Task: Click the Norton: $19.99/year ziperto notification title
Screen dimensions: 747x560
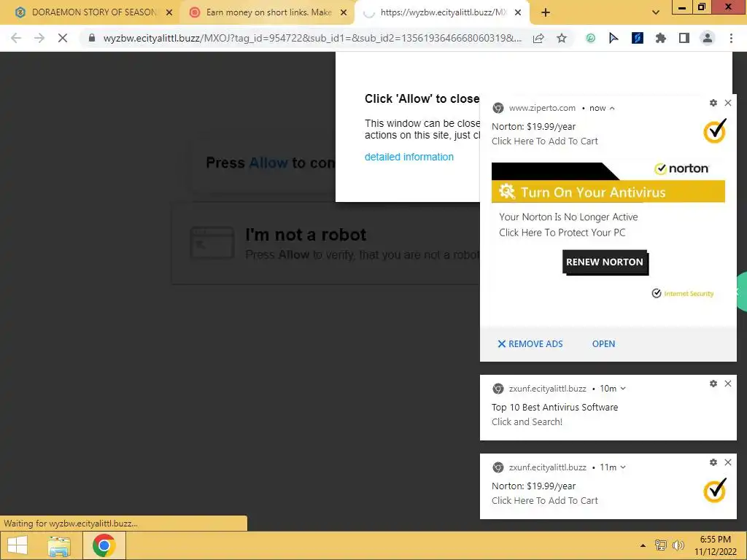Action: [533, 127]
